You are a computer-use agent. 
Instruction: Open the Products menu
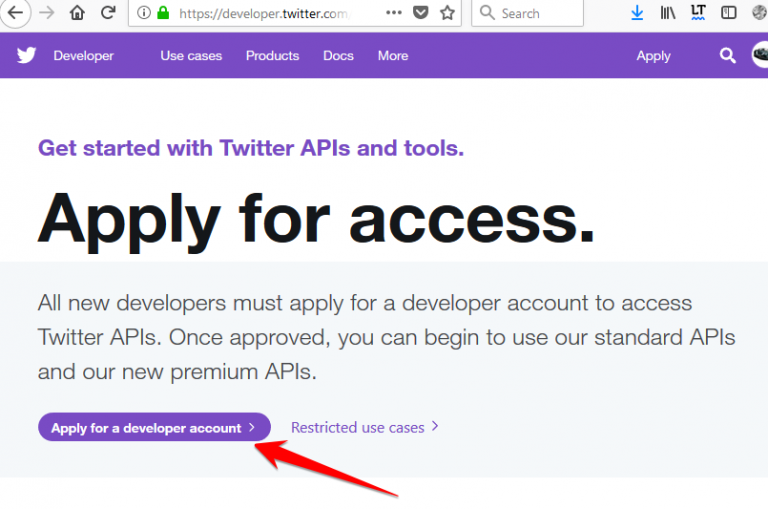[272, 56]
